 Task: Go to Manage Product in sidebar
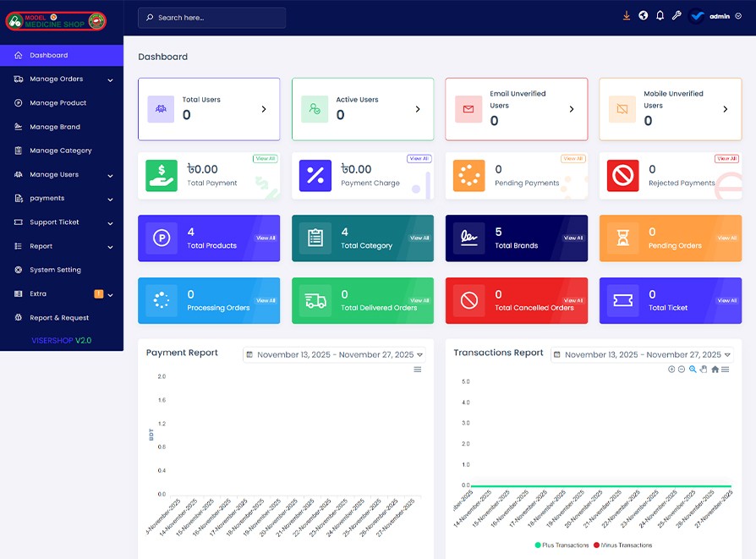click(58, 103)
